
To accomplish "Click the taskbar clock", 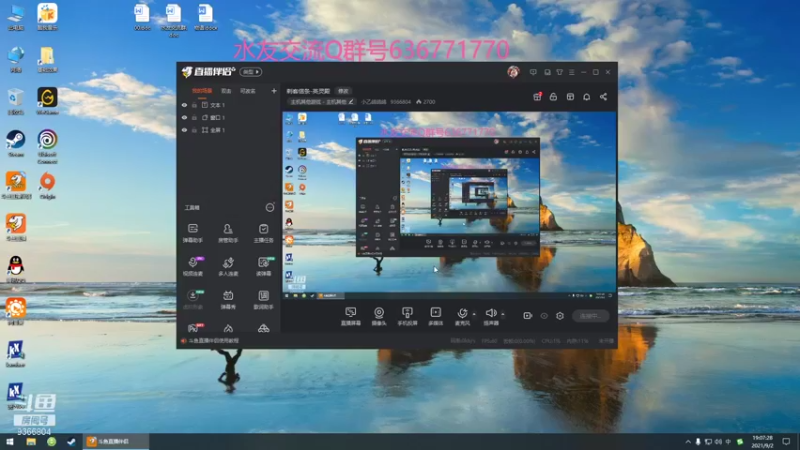I will click(x=762, y=442).
